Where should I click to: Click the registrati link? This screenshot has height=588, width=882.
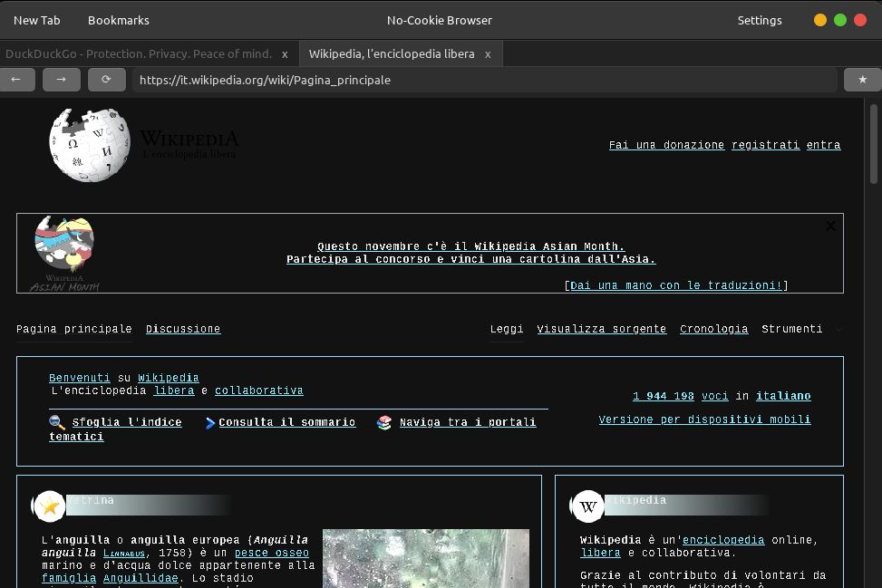[x=766, y=145]
